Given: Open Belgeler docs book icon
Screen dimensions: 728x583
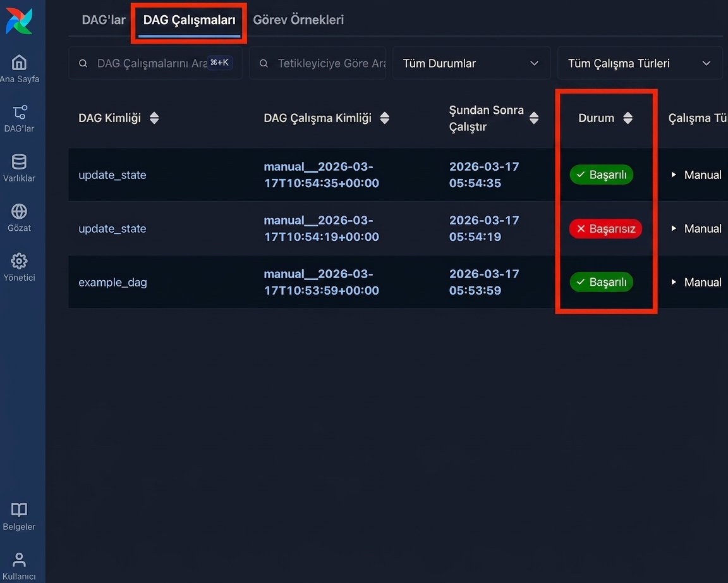Looking at the screenshot, I should (x=19, y=510).
